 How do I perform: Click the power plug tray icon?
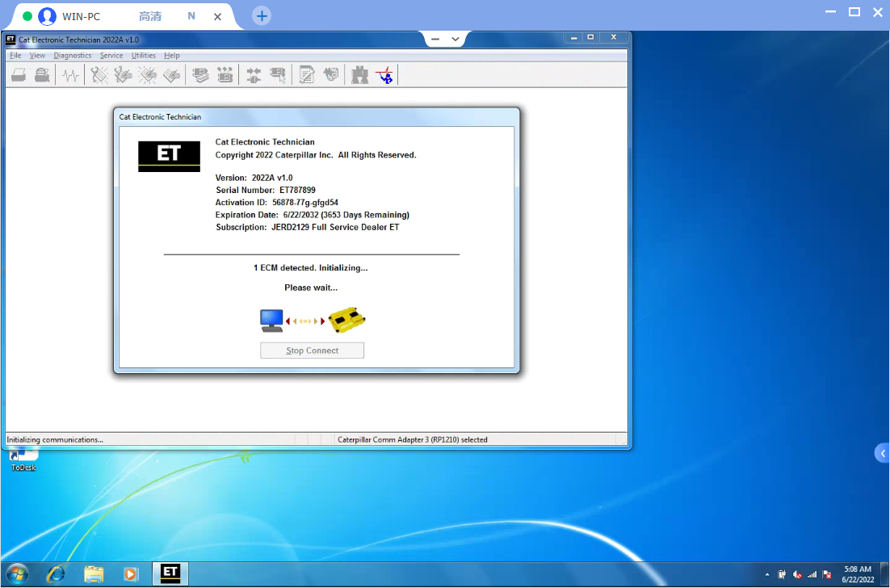(x=782, y=574)
